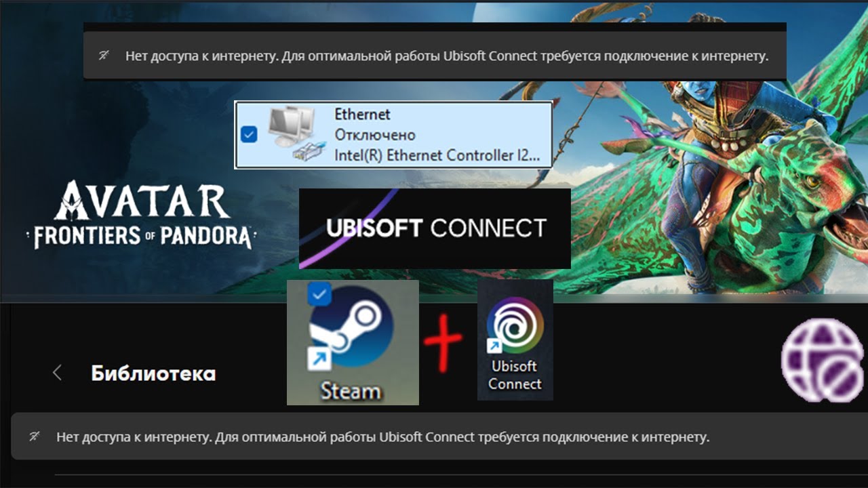Open the Steam desktop shortcut

coord(353,342)
